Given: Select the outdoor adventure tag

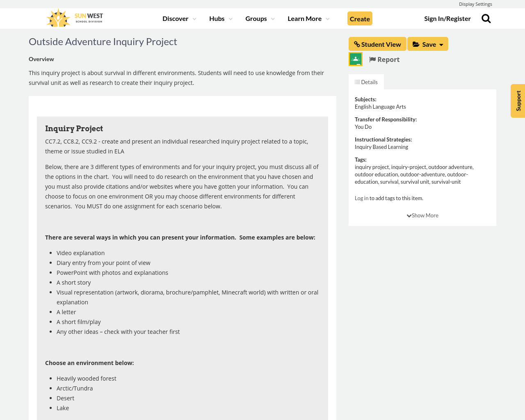Looking at the screenshot, I should click(450, 166).
